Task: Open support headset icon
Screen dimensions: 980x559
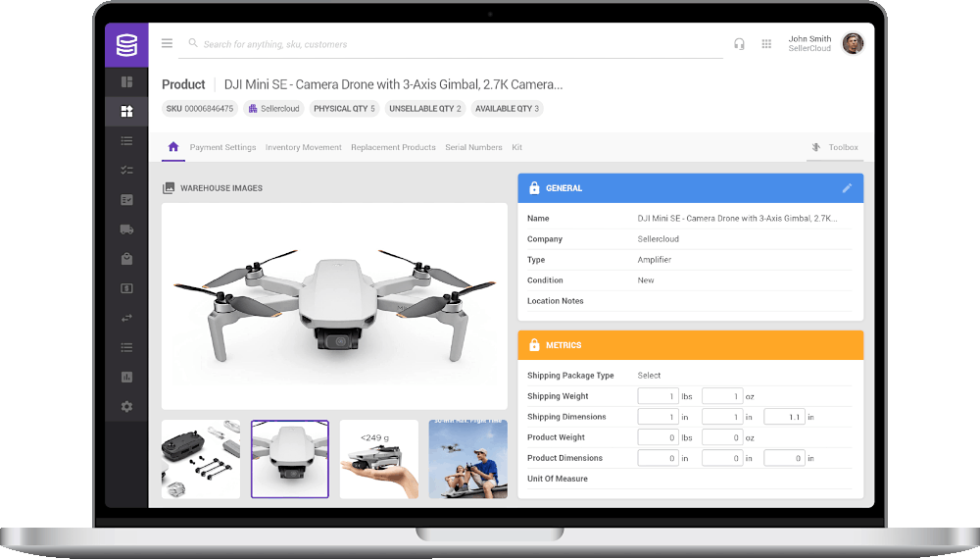Action: click(739, 44)
